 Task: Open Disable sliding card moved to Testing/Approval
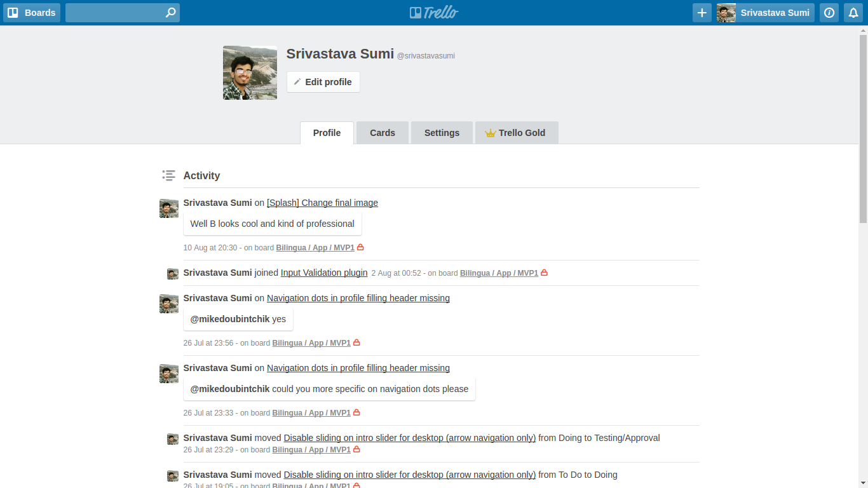tap(410, 438)
